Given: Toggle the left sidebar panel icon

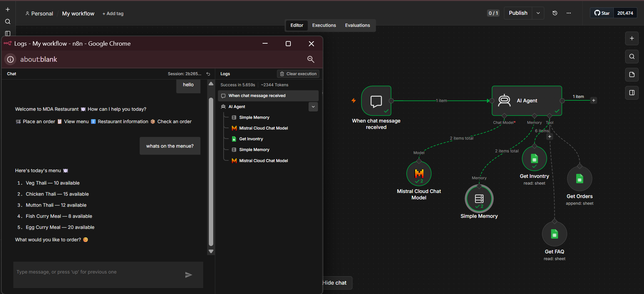Looking at the screenshot, I should [8, 34].
